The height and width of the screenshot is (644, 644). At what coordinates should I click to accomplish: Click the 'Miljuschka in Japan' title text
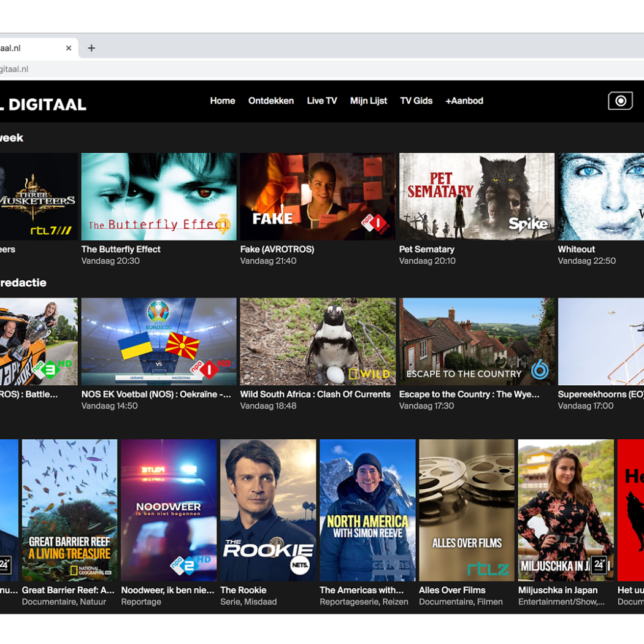558,590
